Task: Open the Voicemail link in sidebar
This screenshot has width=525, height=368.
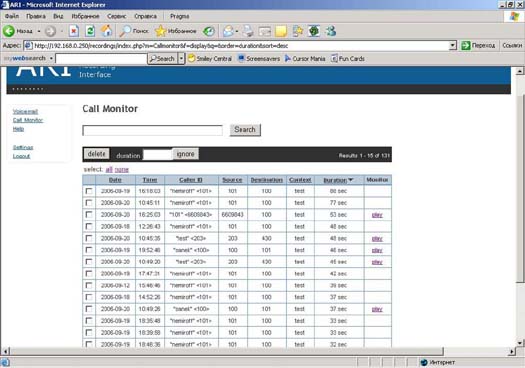Action: point(25,112)
